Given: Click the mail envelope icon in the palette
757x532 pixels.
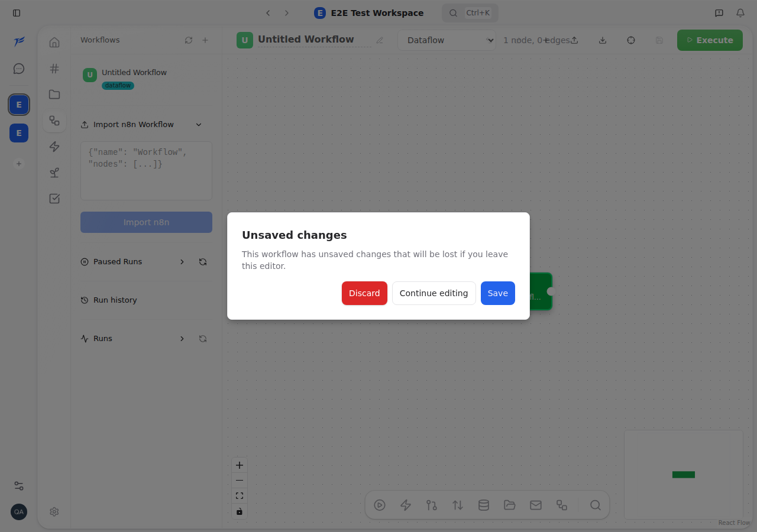Looking at the screenshot, I should [x=536, y=505].
